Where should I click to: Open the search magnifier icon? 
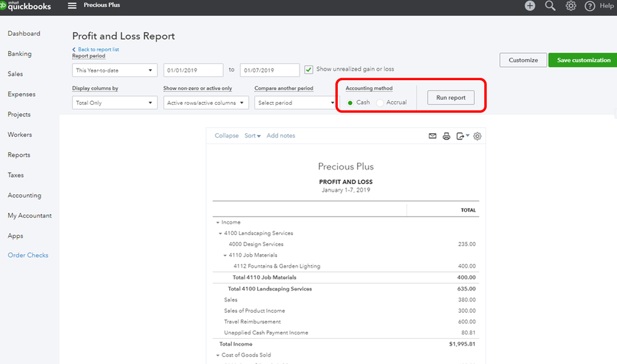coord(550,6)
